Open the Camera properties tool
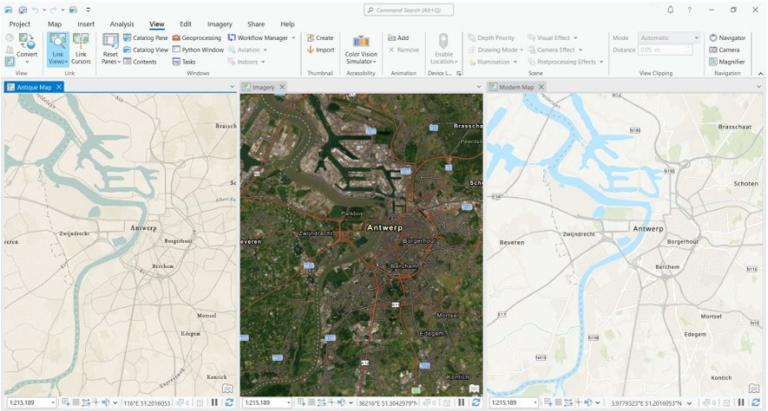 [x=724, y=50]
